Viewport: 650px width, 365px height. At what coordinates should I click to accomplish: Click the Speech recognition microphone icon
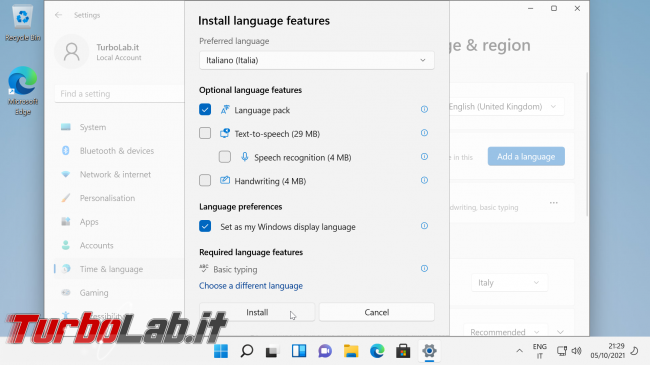coord(245,157)
